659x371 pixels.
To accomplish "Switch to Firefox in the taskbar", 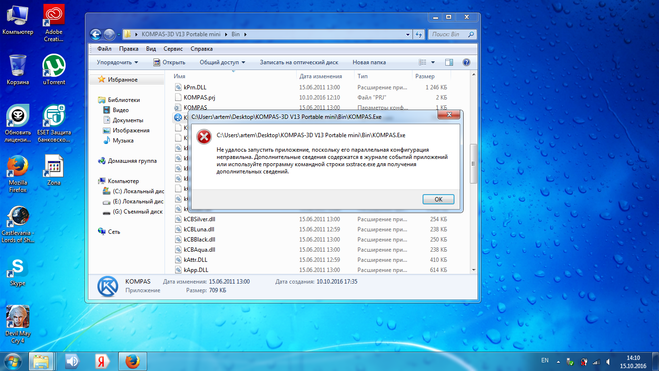I will (x=132, y=361).
